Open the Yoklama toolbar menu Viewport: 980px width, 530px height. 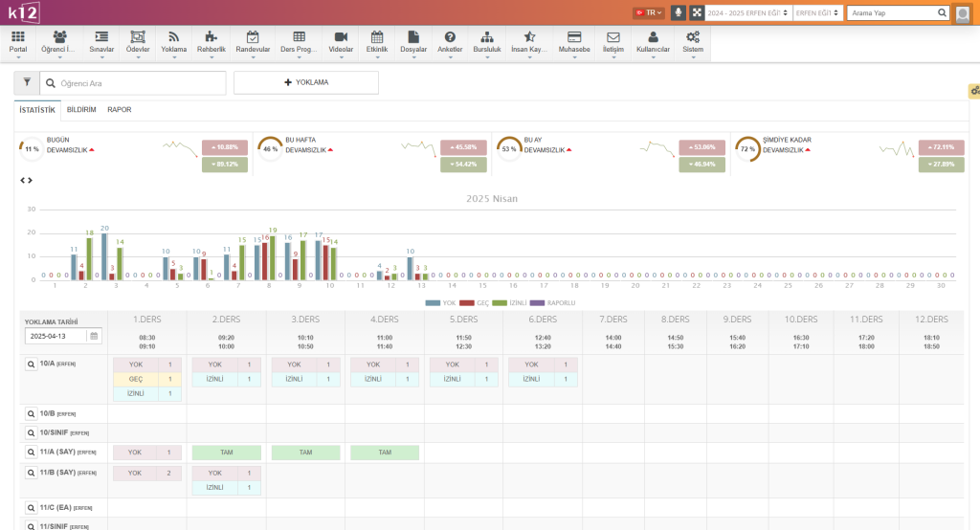click(174, 42)
